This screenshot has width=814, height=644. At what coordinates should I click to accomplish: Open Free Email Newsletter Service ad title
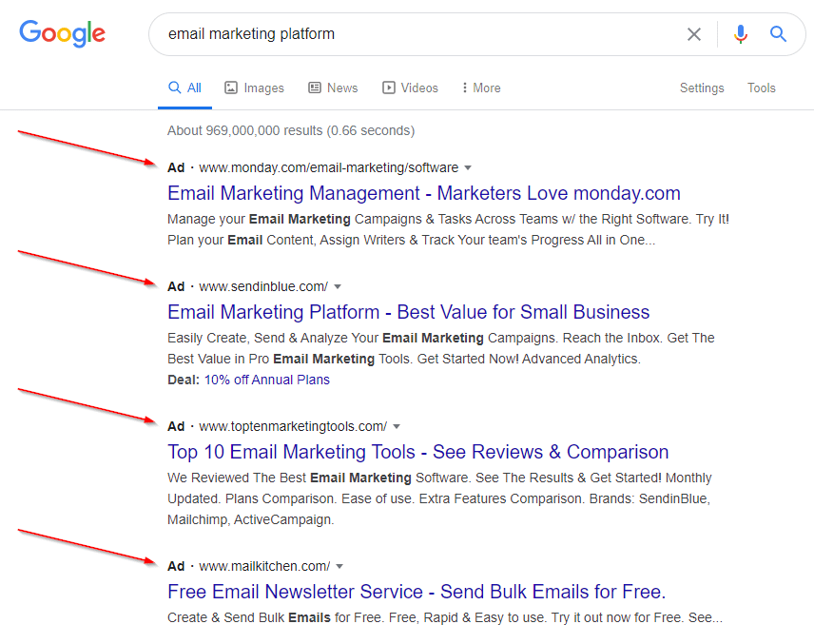click(417, 592)
